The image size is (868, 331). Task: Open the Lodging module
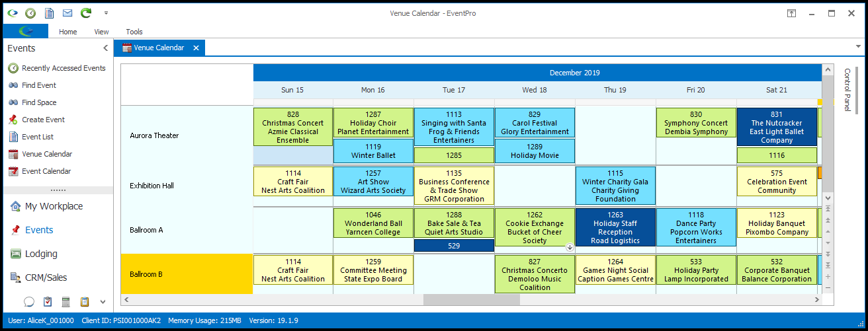pyautogui.click(x=41, y=254)
